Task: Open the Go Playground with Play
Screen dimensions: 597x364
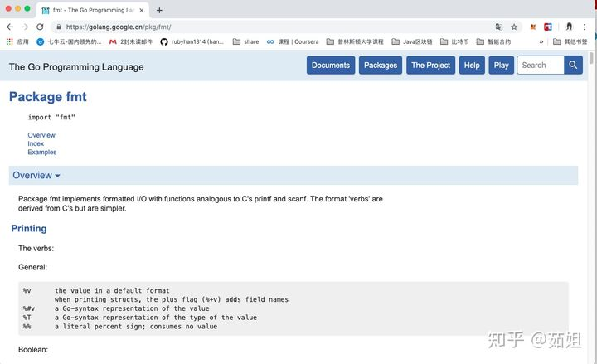Action: 501,66
